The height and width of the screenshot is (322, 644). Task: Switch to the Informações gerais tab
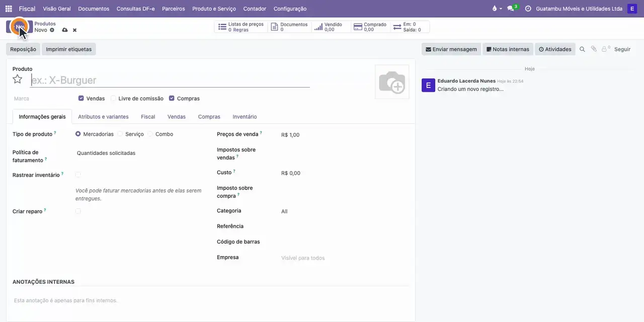coord(42,117)
